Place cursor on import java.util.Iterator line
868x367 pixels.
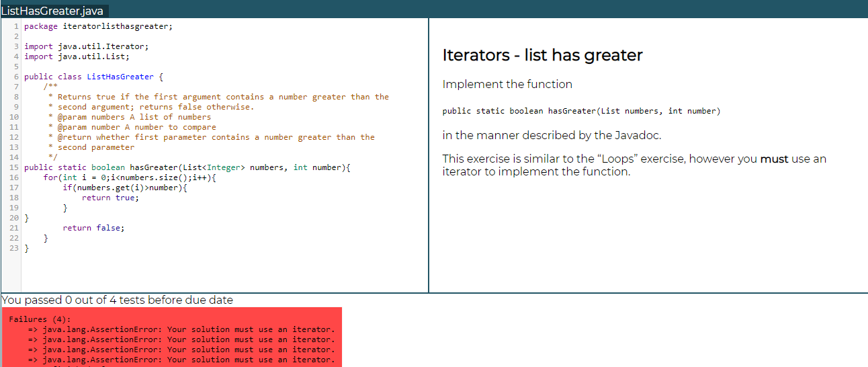tap(87, 46)
